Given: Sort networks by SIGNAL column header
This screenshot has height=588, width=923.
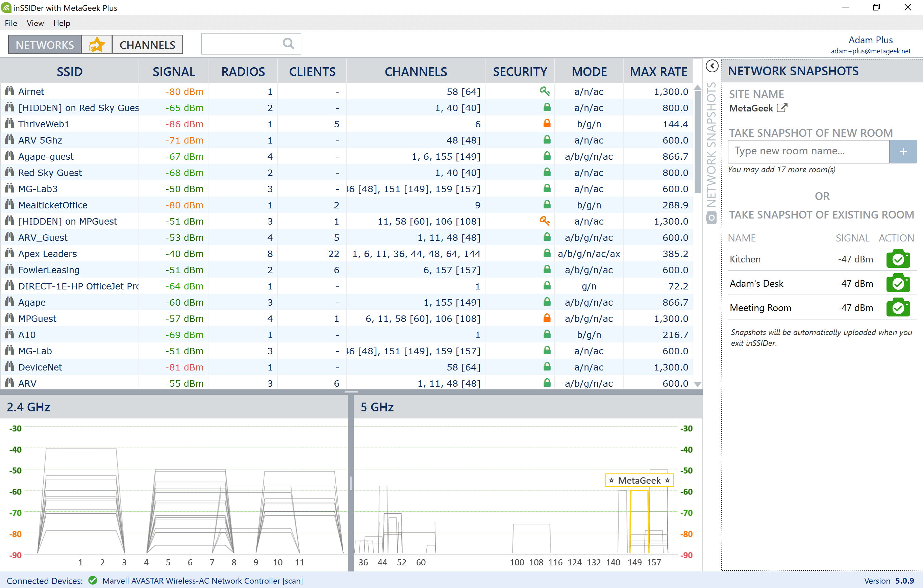Looking at the screenshot, I should click(x=174, y=72).
